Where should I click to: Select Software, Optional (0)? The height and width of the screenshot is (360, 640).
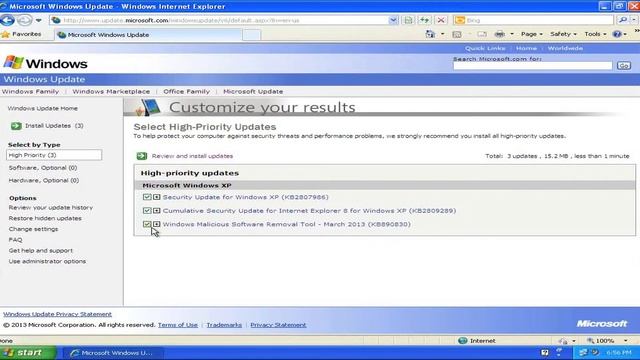[43, 168]
